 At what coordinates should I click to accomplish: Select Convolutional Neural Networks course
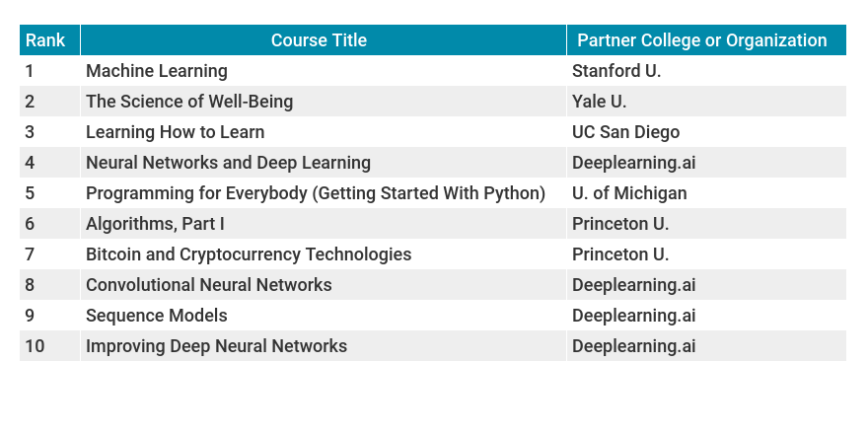(208, 285)
